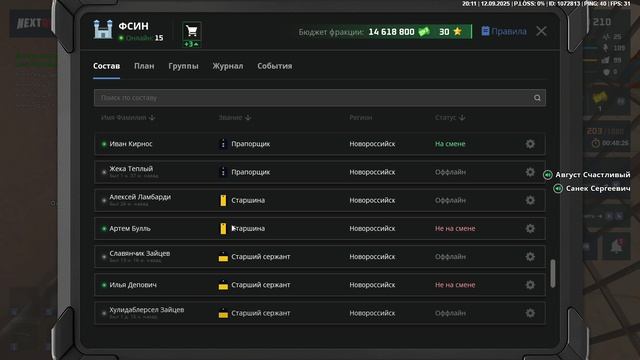
Task: Click Прапорщик rank icon of Жека Теплый
Action: (223, 172)
